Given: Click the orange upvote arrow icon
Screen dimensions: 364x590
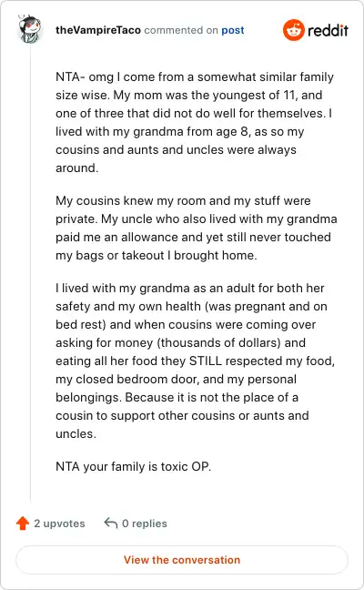Looking at the screenshot, I should [23, 523].
